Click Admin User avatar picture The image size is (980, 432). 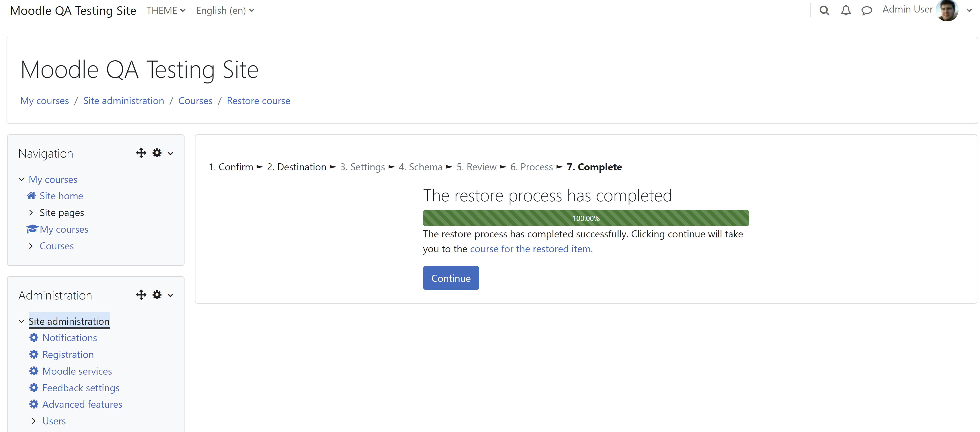947,10
